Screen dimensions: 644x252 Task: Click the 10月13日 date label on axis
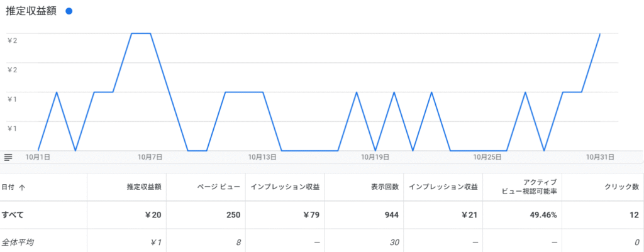262,156
